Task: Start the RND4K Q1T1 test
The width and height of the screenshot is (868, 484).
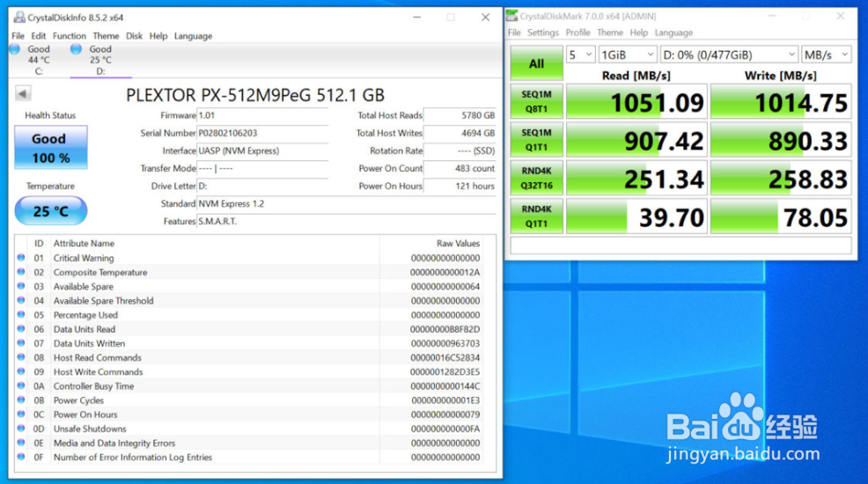Action: pyautogui.click(x=536, y=216)
